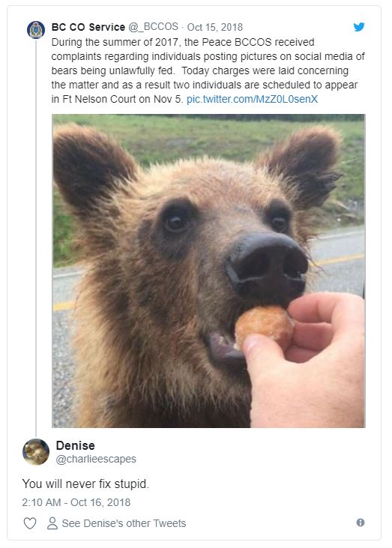The height and width of the screenshot is (548, 392).
Task: Click the reply text 'You will never fix stupid.'
Action: coord(85,484)
